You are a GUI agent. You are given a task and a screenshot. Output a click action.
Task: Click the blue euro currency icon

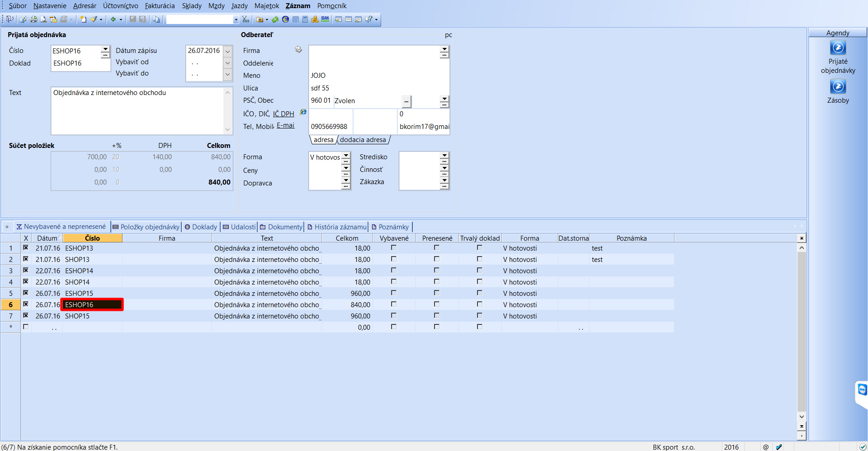[x=285, y=19]
